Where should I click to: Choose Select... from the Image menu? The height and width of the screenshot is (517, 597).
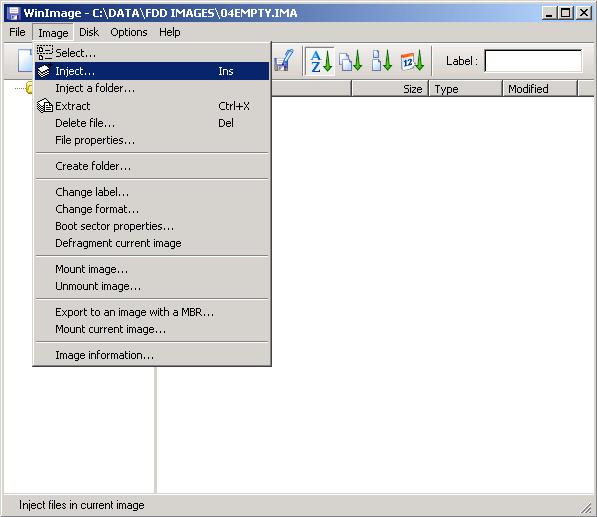[x=152, y=53]
